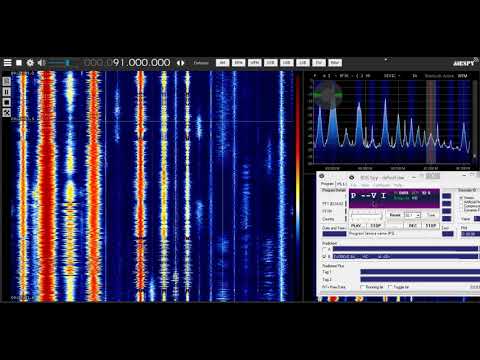Click the Radiotext B text field

click(x=405, y=257)
